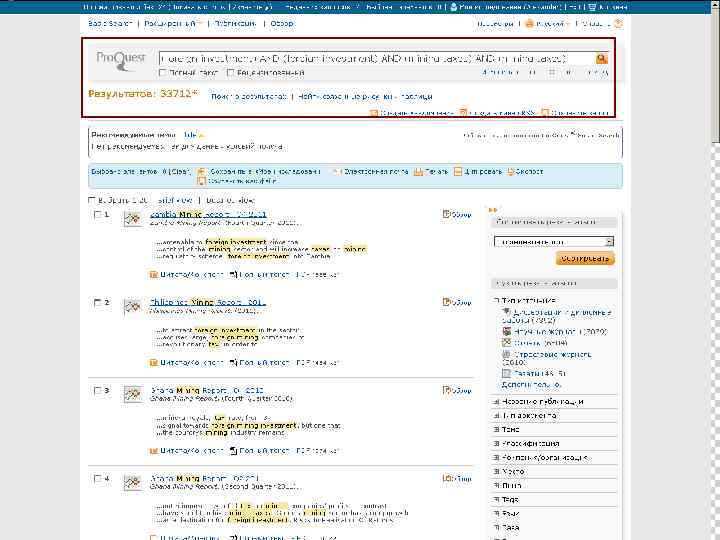Open Ghana Mining Report Q4 2010 title link
This screenshot has width=720, height=540.
(x=207, y=391)
